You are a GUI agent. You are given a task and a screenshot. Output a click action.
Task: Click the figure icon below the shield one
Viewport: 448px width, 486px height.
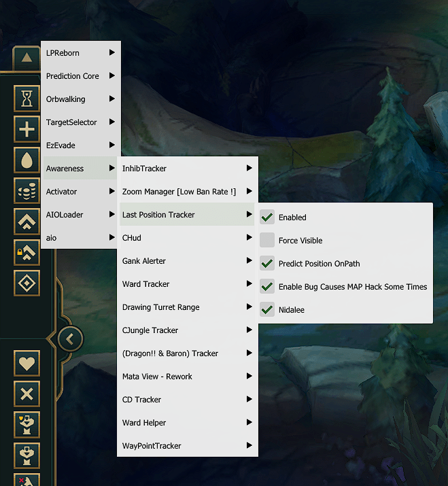tap(27, 455)
